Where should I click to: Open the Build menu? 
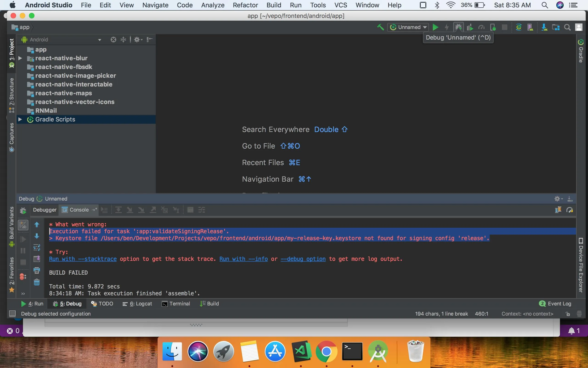coord(274,5)
